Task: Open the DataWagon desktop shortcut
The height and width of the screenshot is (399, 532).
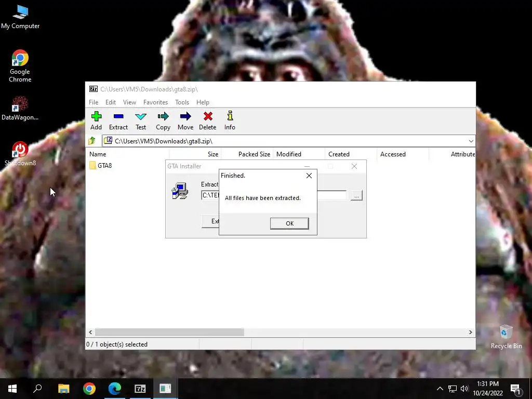Action: point(20,108)
